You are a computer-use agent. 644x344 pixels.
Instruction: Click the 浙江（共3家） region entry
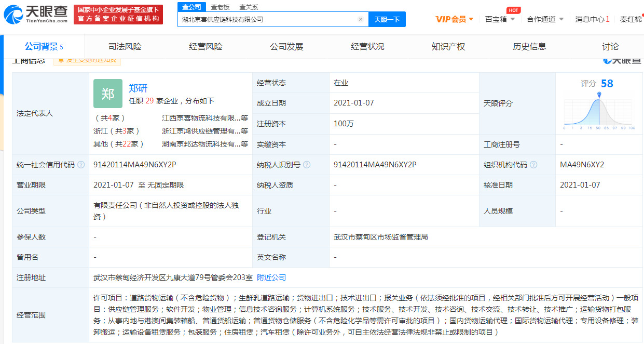coord(117,131)
